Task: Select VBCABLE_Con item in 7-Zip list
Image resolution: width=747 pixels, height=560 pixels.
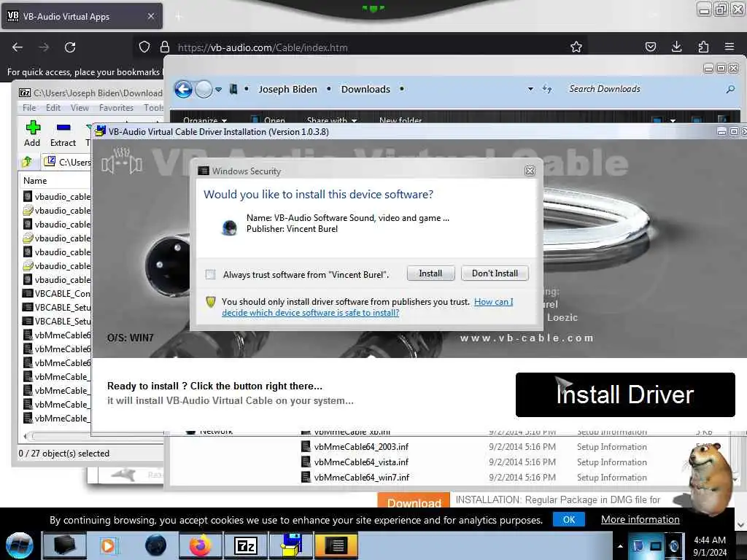Action: point(57,293)
